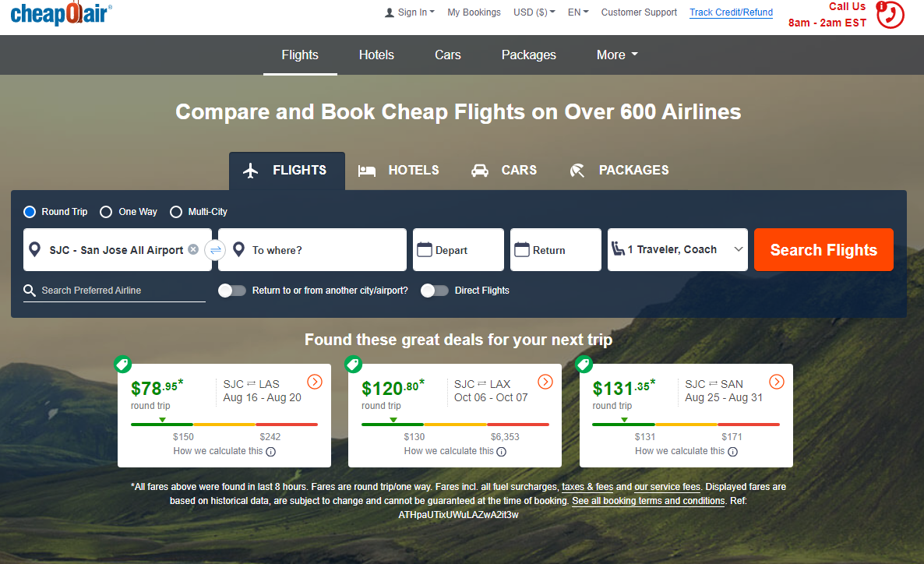This screenshot has height=564, width=924.
Task: Swap origin and destination airports
Action: pos(215,250)
